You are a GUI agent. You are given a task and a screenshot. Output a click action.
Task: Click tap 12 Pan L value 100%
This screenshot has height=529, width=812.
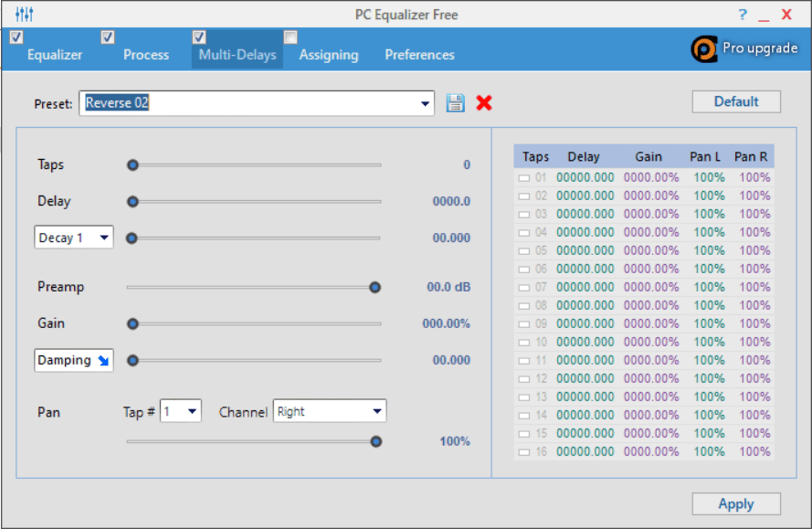[709, 378]
